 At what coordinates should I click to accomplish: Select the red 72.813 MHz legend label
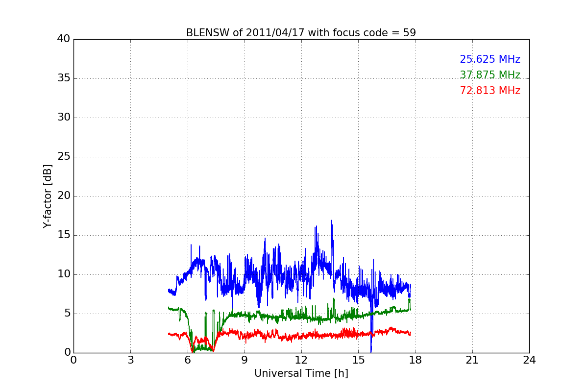click(490, 91)
